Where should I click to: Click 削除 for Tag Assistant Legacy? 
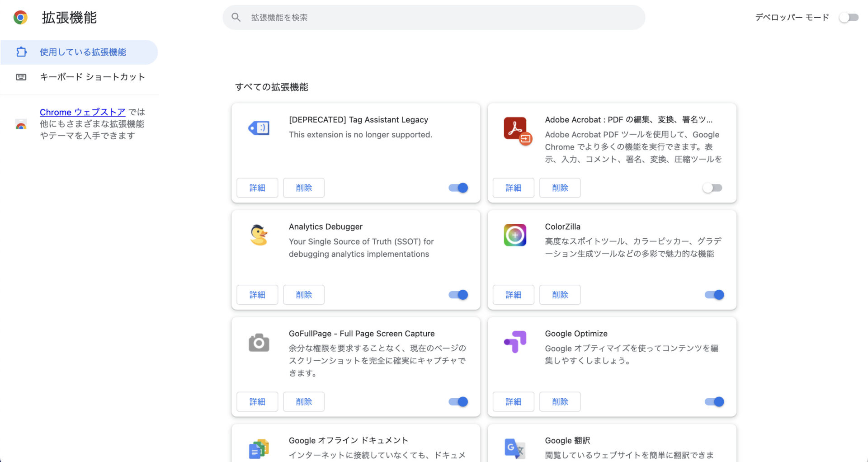pyautogui.click(x=304, y=188)
